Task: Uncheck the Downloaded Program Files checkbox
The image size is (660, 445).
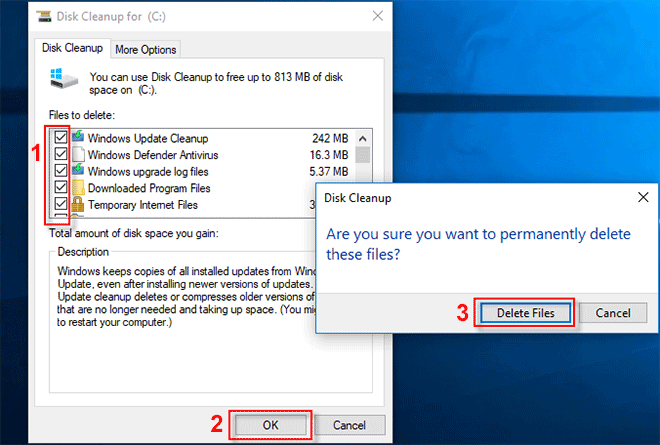Action: (x=61, y=187)
